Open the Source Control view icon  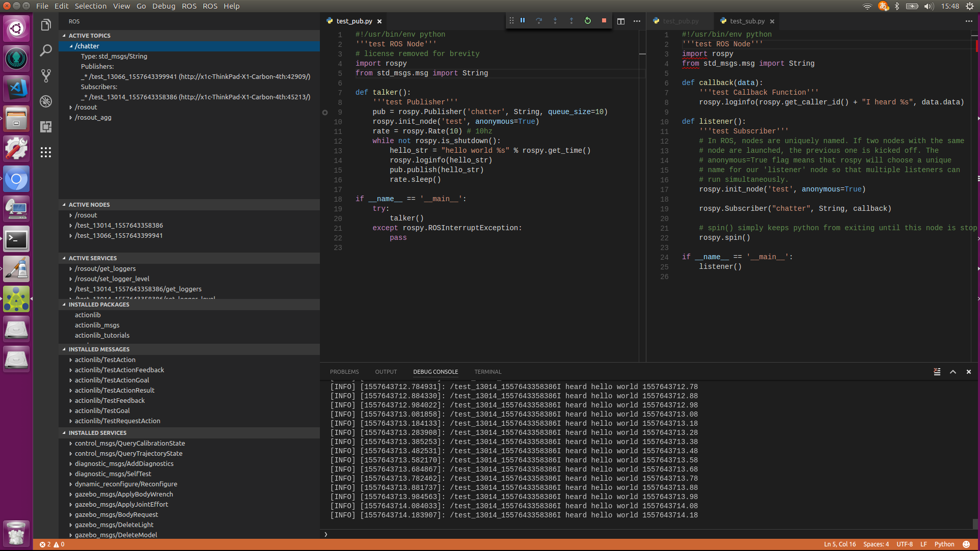pos(46,76)
